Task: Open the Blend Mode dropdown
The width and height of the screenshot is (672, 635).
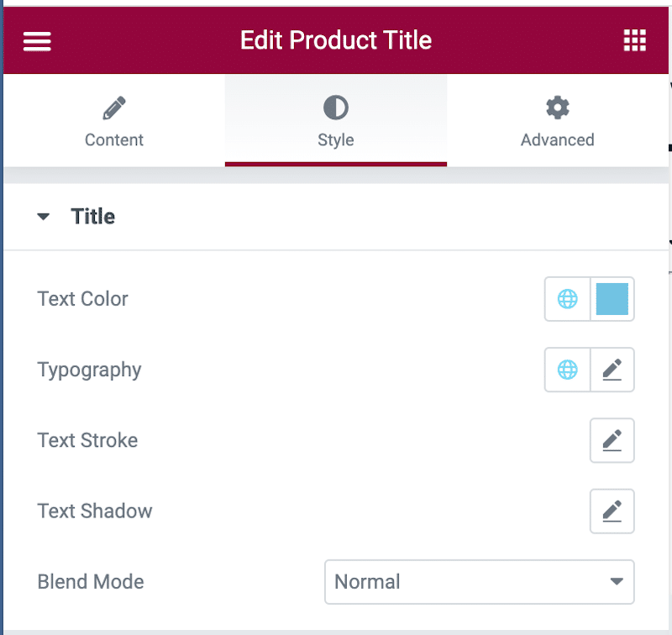Action: point(479,581)
